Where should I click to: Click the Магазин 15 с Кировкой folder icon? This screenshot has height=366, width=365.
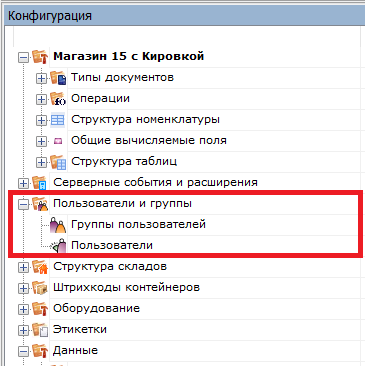coord(40,57)
